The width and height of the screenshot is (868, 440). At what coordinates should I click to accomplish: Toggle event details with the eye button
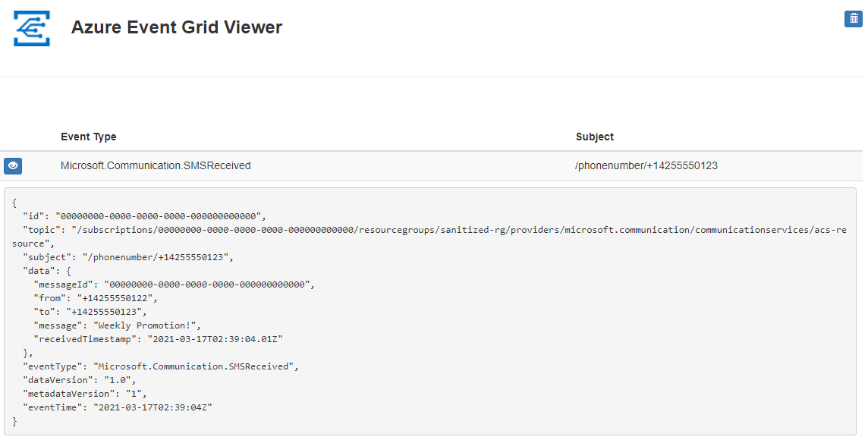click(x=13, y=165)
